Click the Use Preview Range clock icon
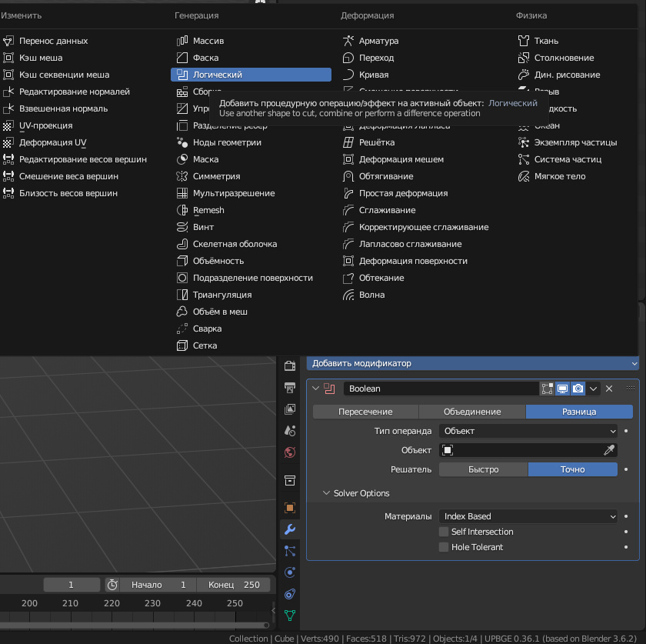Image resolution: width=646 pixels, height=644 pixels. [x=112, y=585]
